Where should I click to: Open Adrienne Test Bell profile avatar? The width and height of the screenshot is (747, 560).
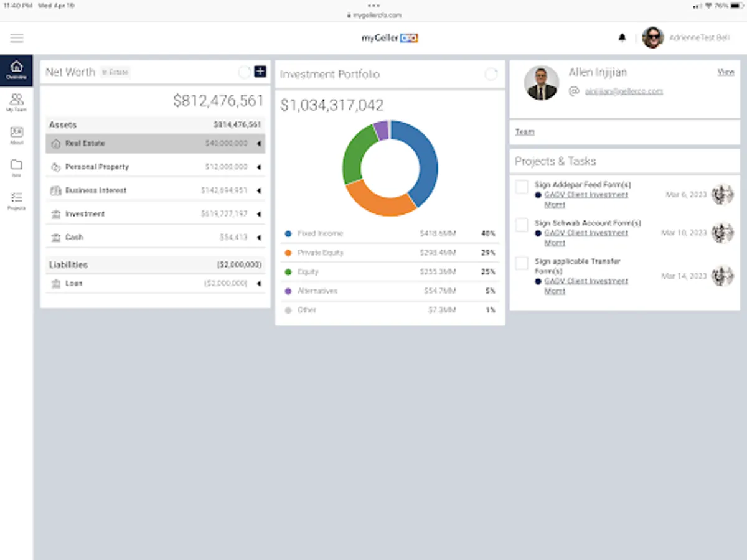click(653, 38)
